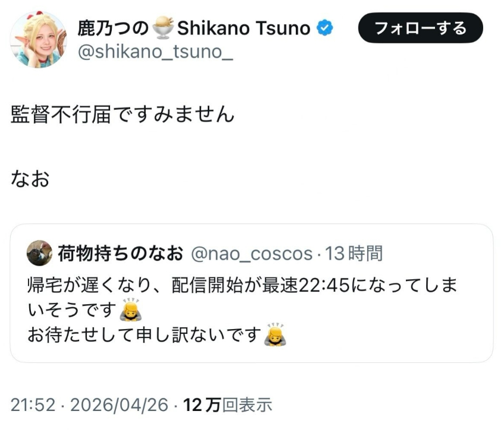504x430 pixels.
Task: Click the 13時間 timestamp in the quoted tweet
Action: tap(354, 254)
